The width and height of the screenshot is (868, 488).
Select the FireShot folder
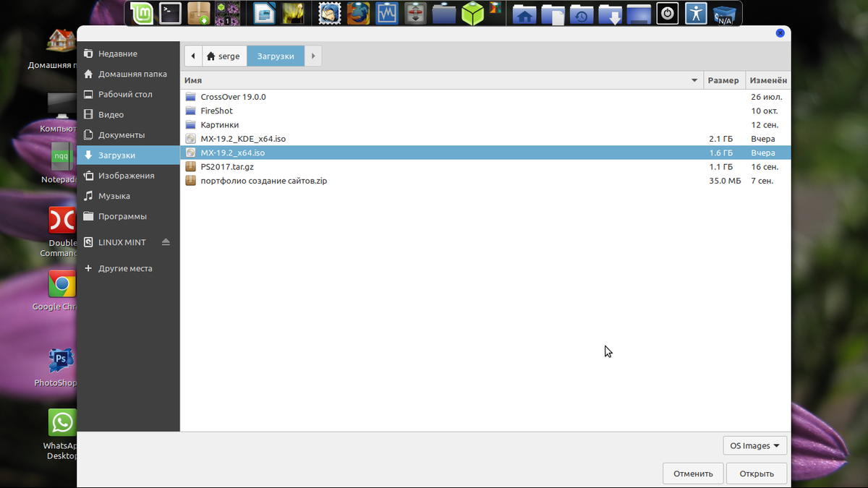(485, 111)
